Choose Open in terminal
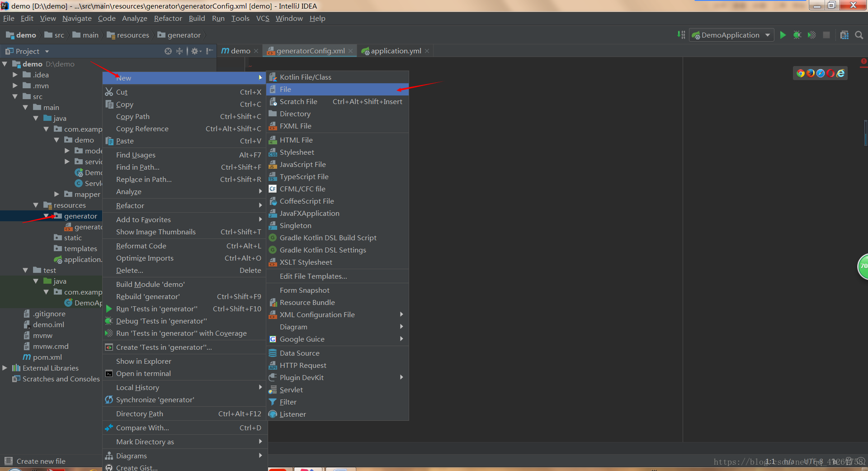The width and height of the screenshot is (868, 471). pos(185,373)
